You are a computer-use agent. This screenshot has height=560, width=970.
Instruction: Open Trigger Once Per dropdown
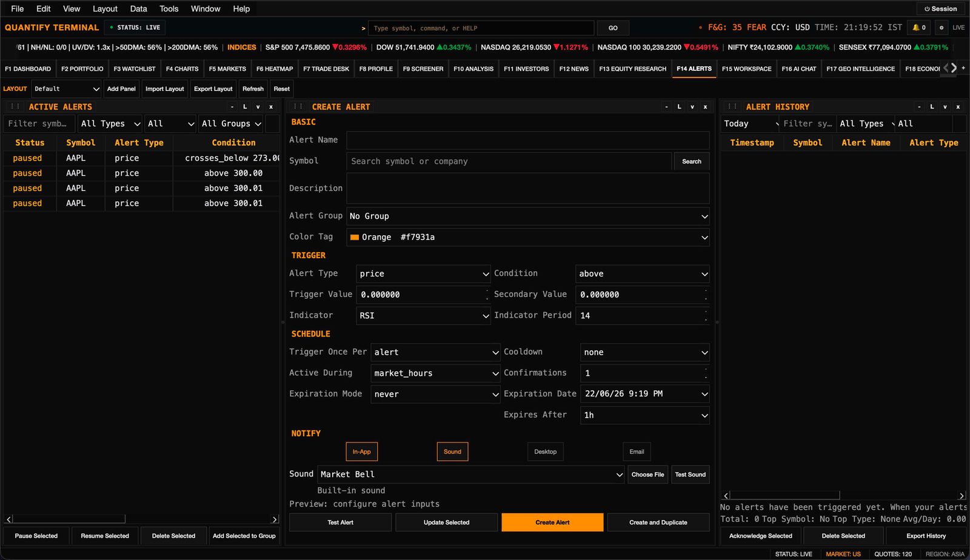click(435, 352)
